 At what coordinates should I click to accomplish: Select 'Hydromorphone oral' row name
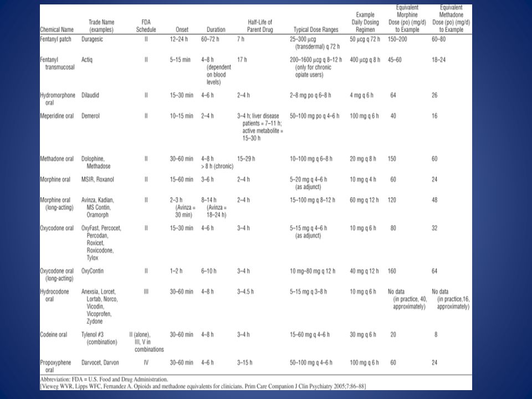click(57, 99)
